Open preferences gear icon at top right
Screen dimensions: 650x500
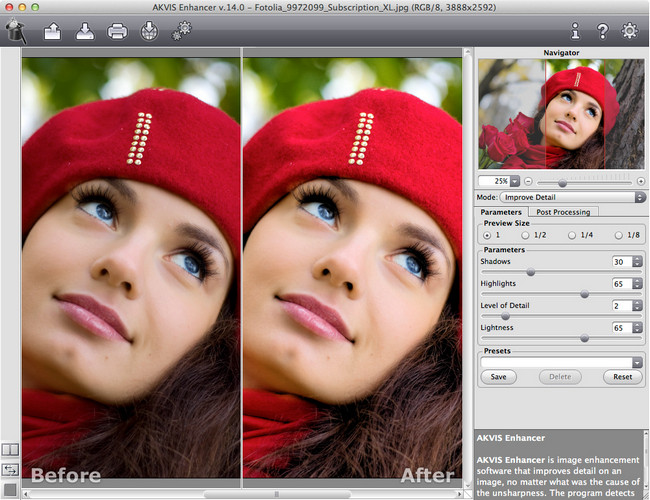[630, 32]
